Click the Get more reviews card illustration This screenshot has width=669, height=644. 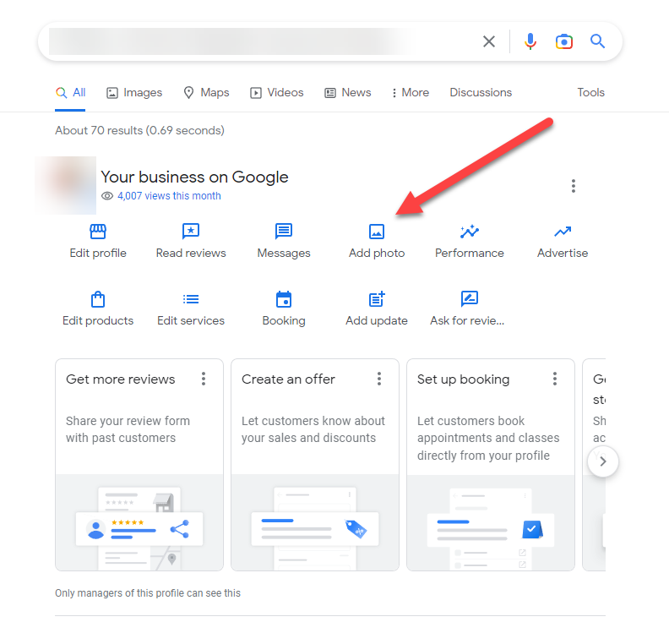[139, 522]
